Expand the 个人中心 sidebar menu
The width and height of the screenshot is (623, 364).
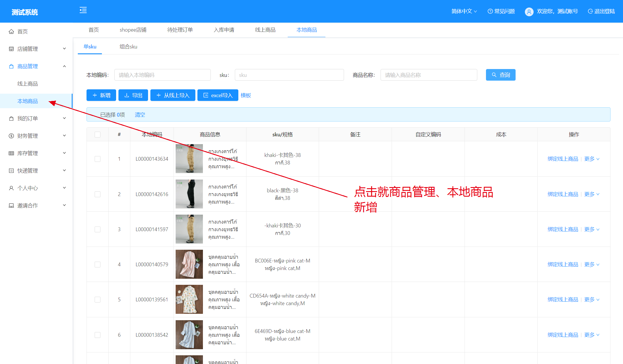(64, 188)
